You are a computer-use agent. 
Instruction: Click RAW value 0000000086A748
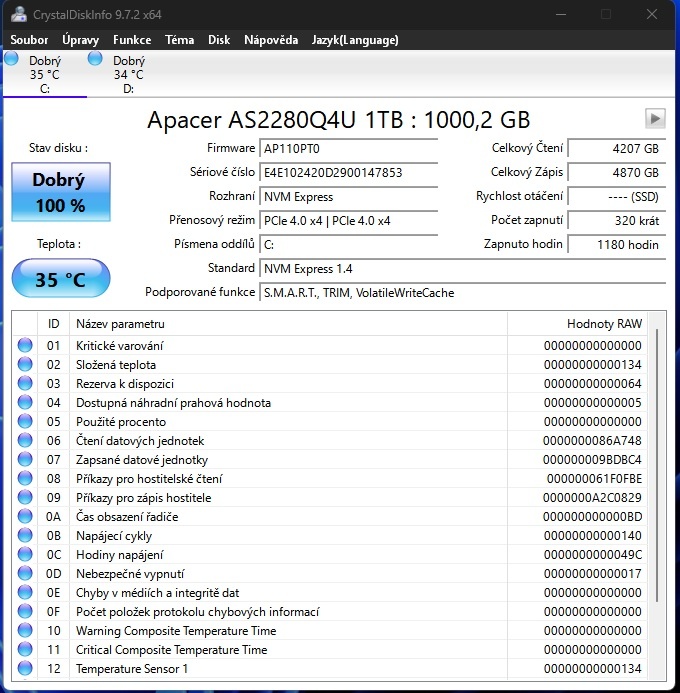592,441
